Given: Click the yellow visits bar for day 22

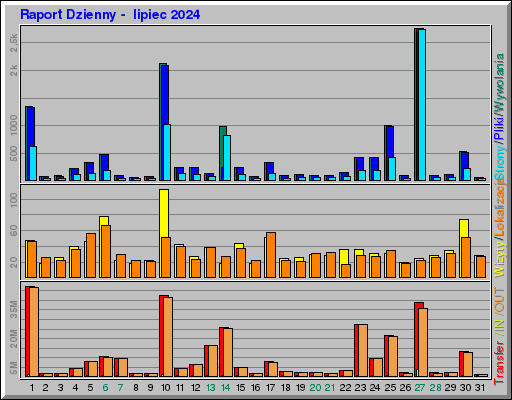Looking at the screenshot, I should tap(344, 257).
